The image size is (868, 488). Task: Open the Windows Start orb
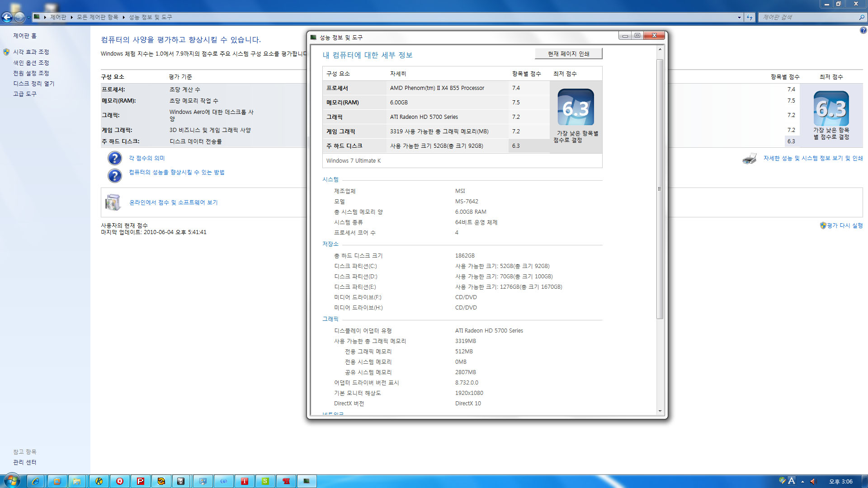click(x=12, y=481)
